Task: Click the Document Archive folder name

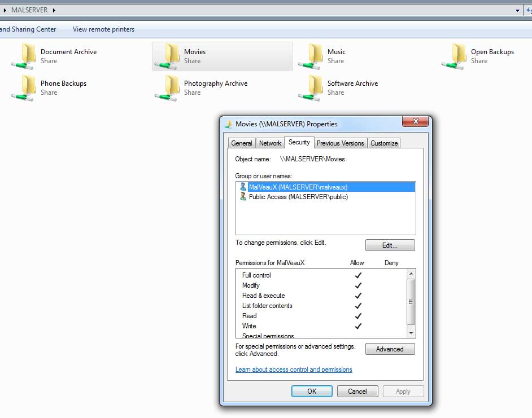Action: tap(68, 51)
